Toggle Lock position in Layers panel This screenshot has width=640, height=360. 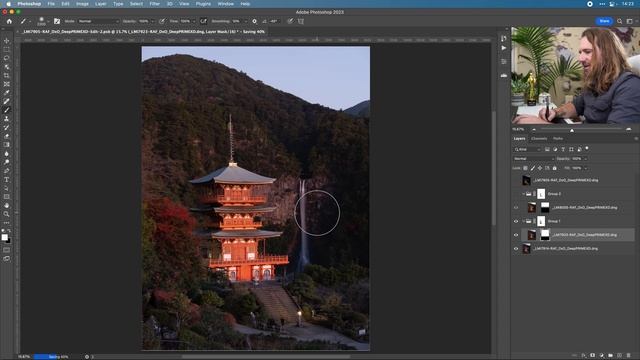pyautogui.click(x=540, y=168)
